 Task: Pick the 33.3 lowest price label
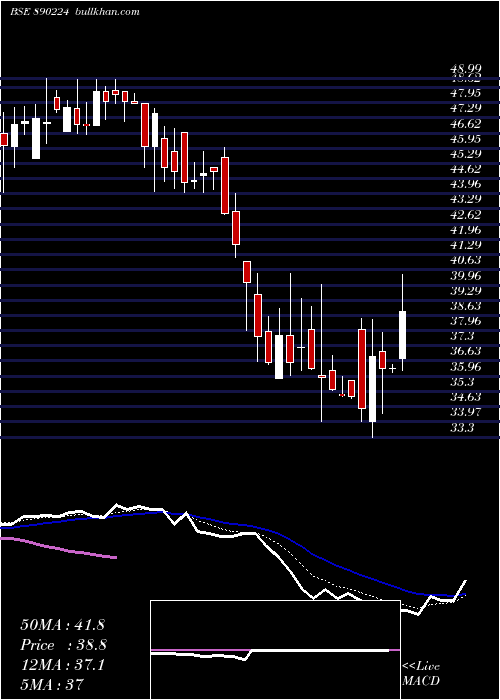[462, 428]
